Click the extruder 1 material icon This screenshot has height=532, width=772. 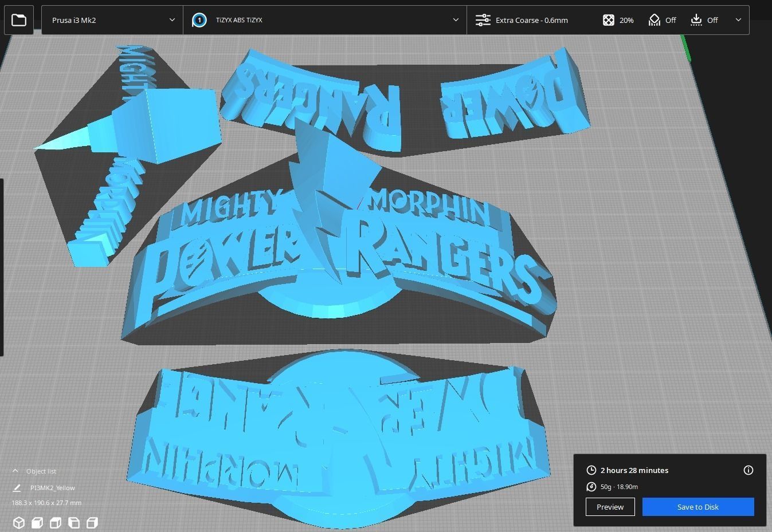(199, 20)
